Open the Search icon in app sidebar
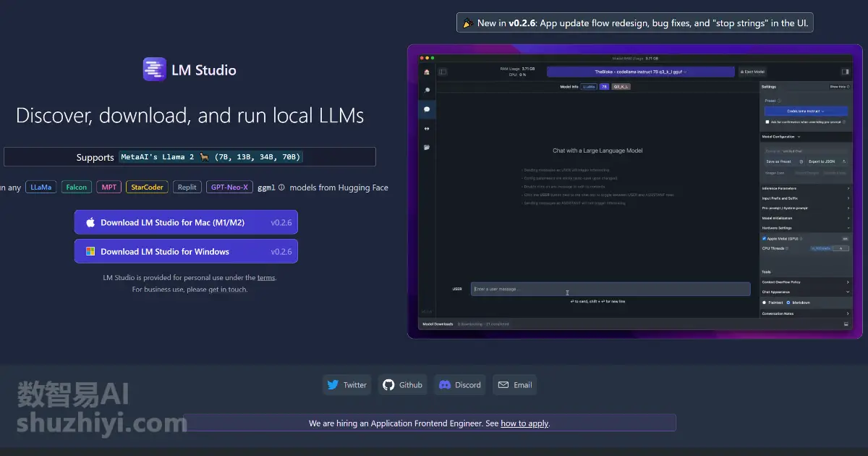This screenshot has width=868, height=456. (x=427, y=90)
